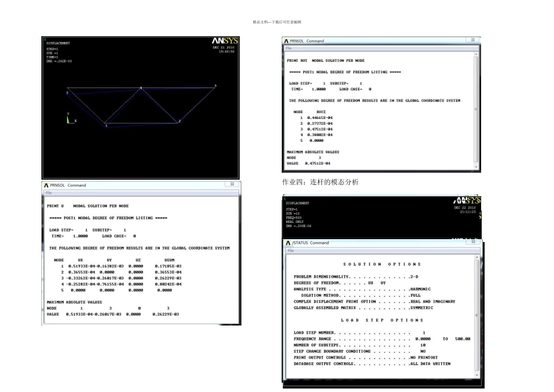This screenshot has height=392, width=554.
Task: Click scroll-down arrow in PRNSOL ROT window
Action: [x=476, y=166]
